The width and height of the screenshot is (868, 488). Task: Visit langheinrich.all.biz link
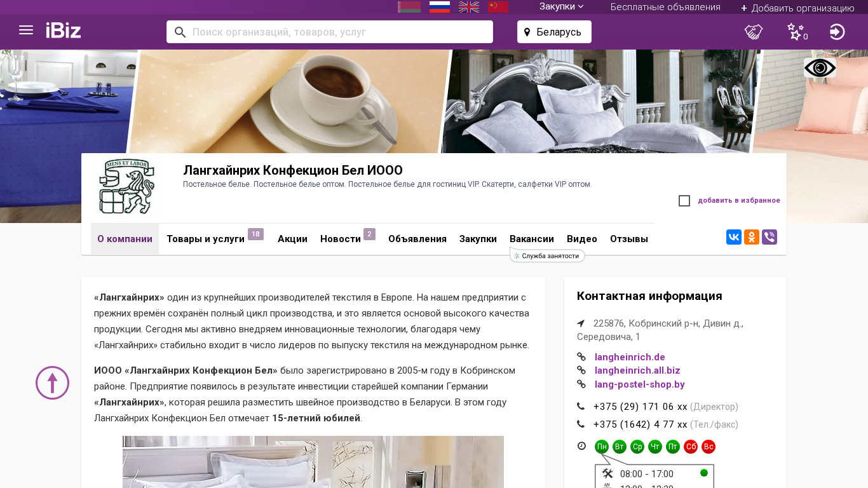637,370
